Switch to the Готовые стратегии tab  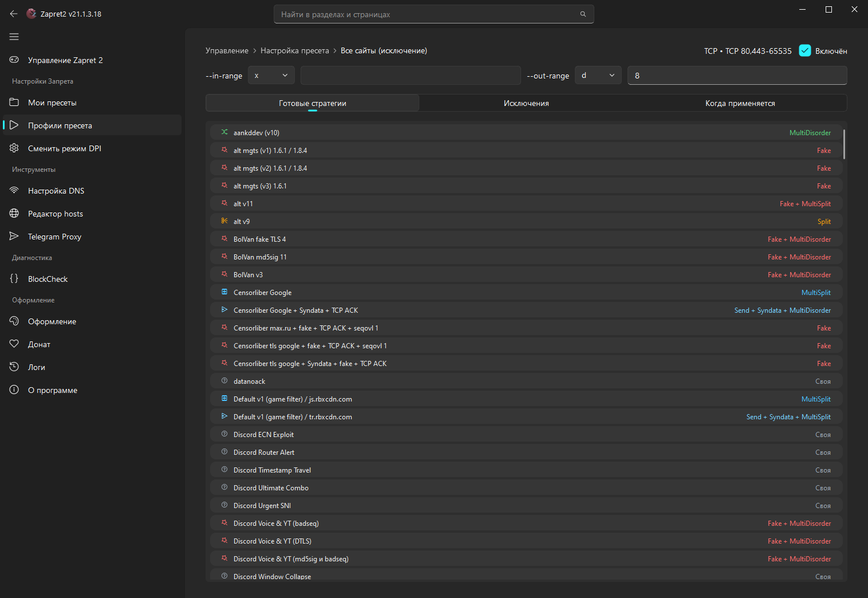pos(313,103)
